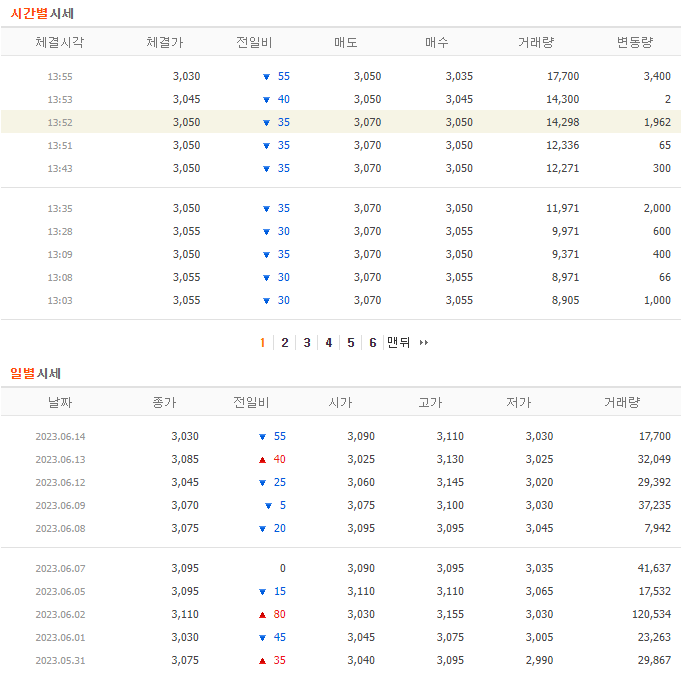Click the down-arrow icon in 13:53 row
Screen dimensions: 698x679
266,100
